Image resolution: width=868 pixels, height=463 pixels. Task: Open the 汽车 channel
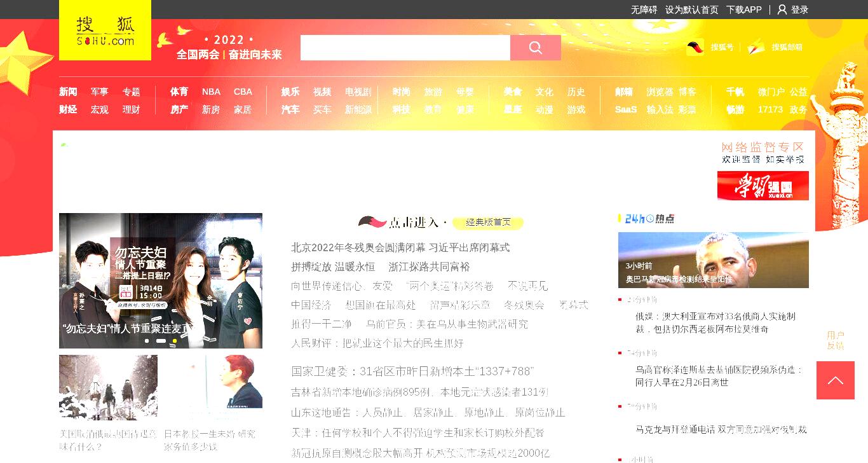290,109
